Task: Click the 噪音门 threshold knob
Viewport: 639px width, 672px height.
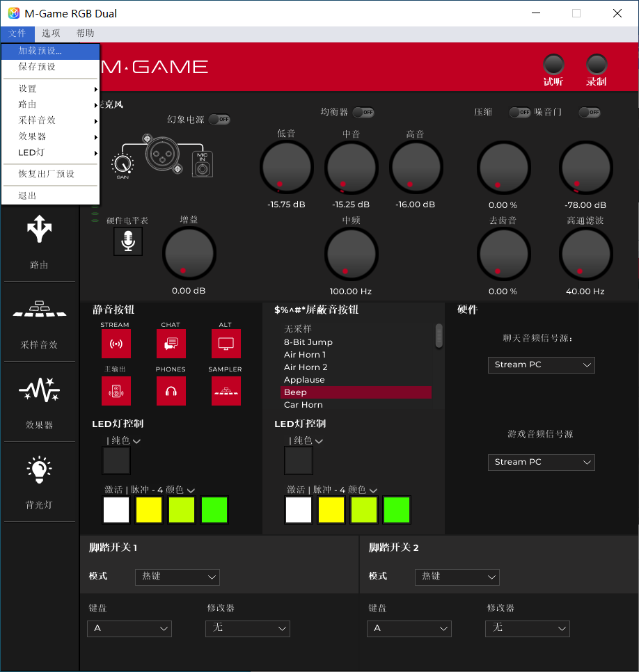Action: [586, 168]
